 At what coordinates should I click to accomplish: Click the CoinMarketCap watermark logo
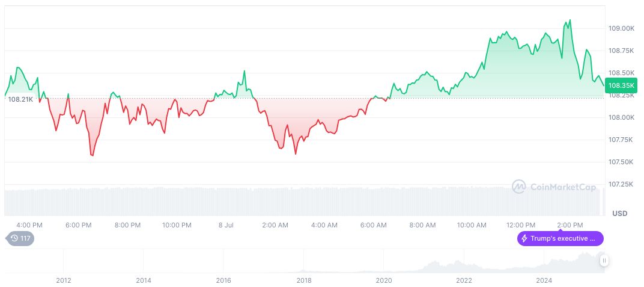click(x=554, y=187)
